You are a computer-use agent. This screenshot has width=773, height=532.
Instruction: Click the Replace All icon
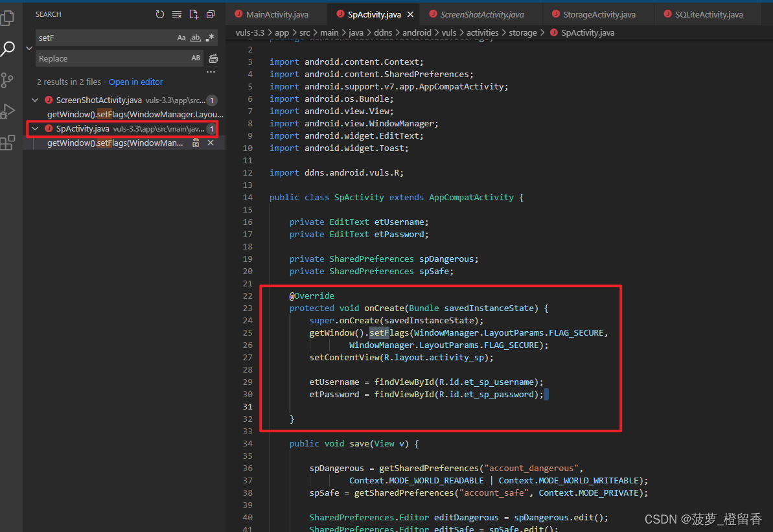[213, 59]
